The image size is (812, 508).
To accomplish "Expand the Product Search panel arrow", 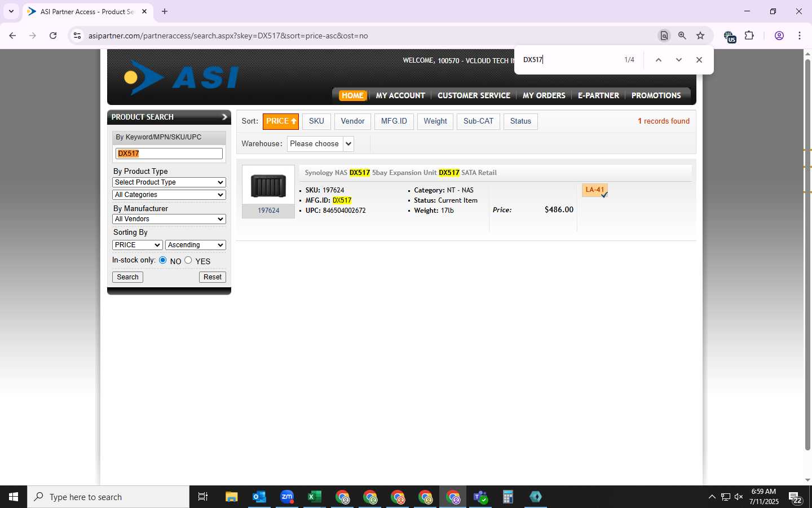I will pos(224,117).
